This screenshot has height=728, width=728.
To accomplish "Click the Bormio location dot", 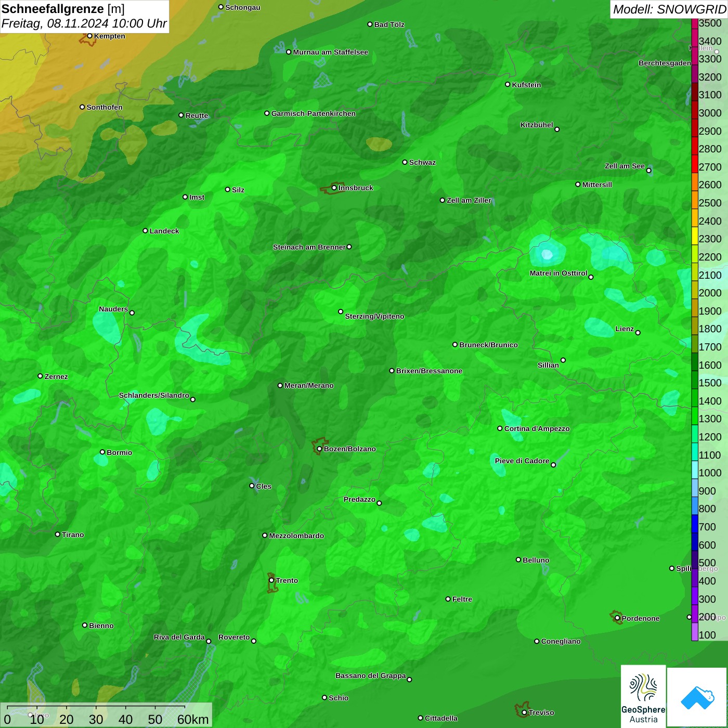I will click(x=102, y=452).
